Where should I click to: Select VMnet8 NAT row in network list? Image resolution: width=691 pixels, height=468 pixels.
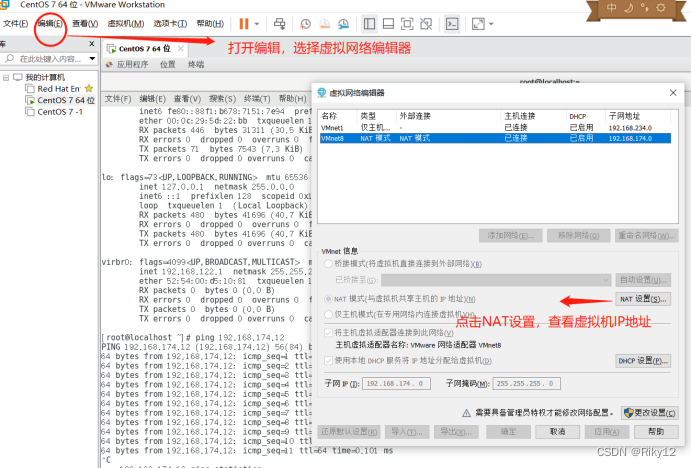tap(495, 138)
